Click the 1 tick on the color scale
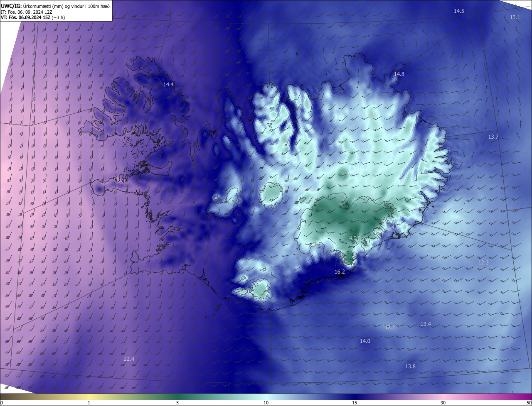Viewport: 532px width, 406px height. (89, 403)
